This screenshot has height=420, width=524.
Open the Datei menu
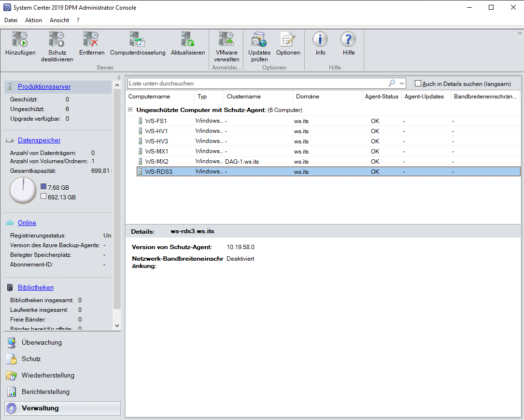pyautogui.click(x=11, y=20)
